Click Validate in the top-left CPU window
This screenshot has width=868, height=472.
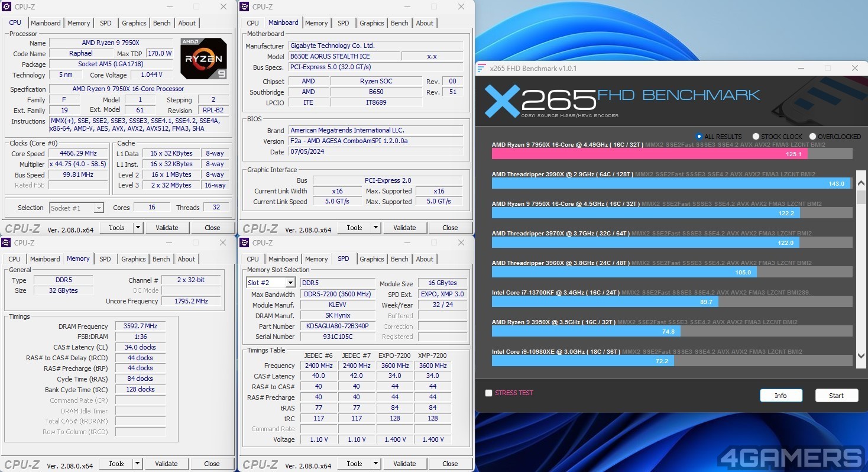click(167, 228)
